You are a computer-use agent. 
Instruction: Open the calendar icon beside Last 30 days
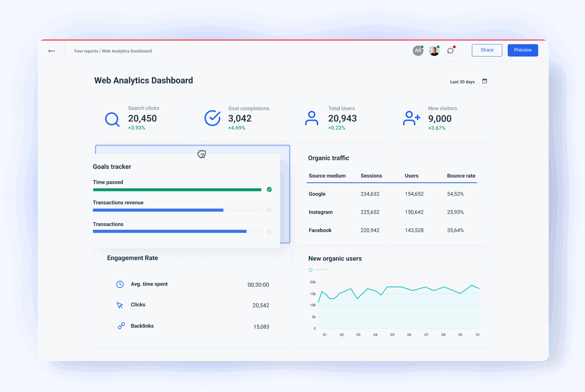point(485,81)
